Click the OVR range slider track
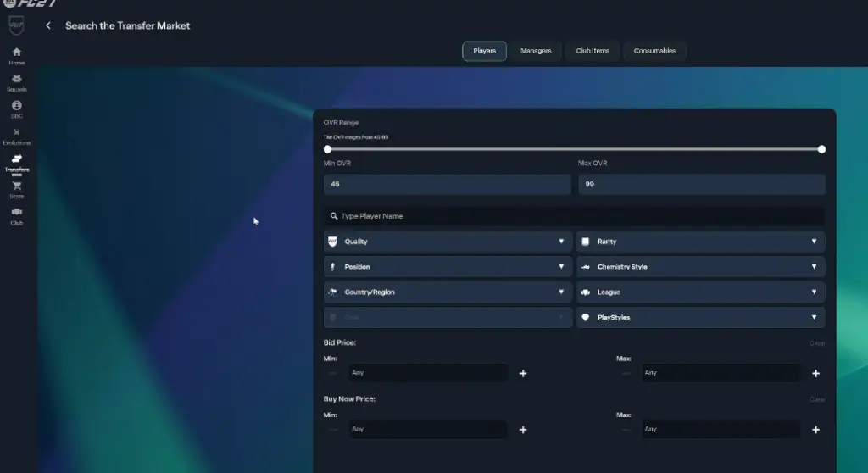This screenshot has height=473, width=868. (x=575, y=149)
